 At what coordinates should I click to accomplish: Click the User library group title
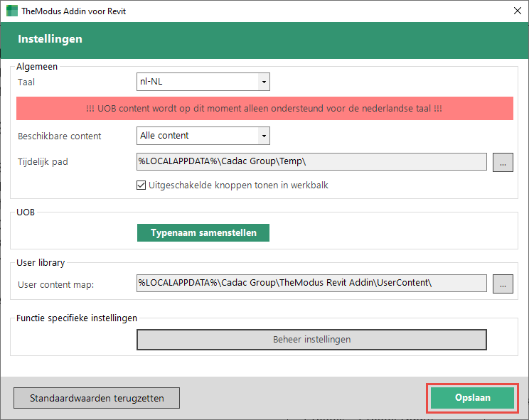coord(41,262)
